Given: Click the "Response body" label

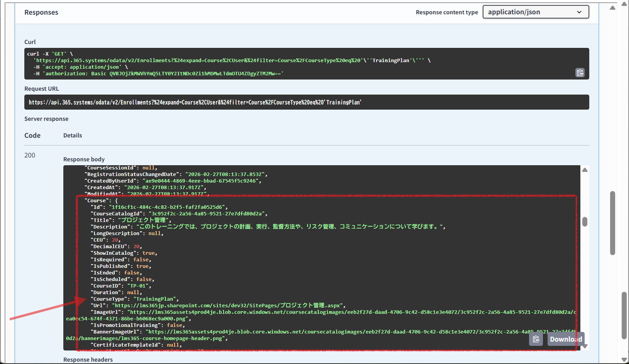Looking at the screenshot, I should 84,159.
